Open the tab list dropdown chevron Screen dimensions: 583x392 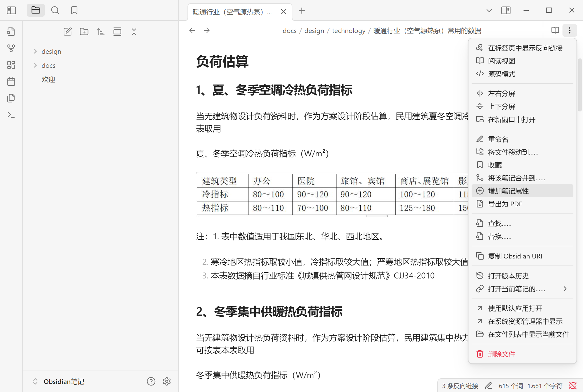click(489, 10)
